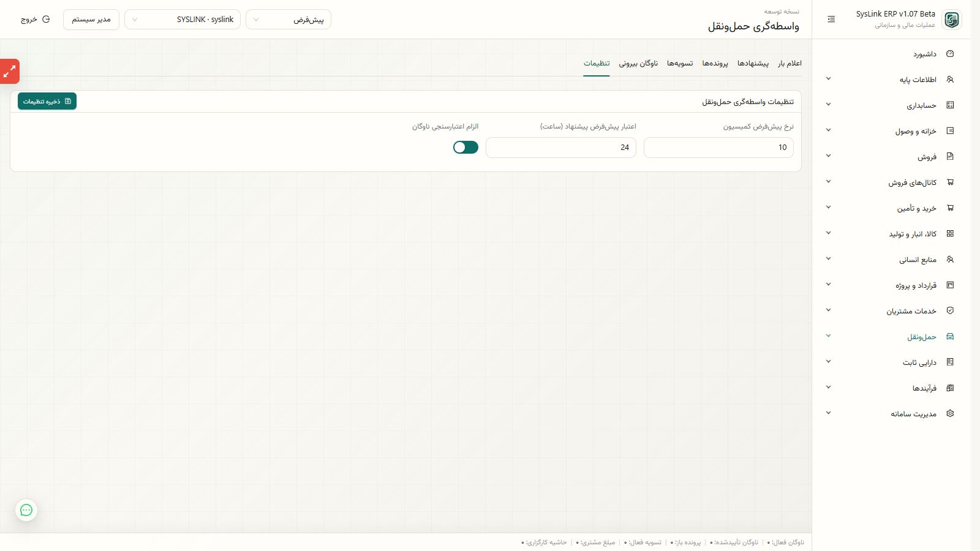Switch to the تسویه‌ها tab
Image resolution: width=980 pixels, height=551 pixels.
click(x=680, y=64)
